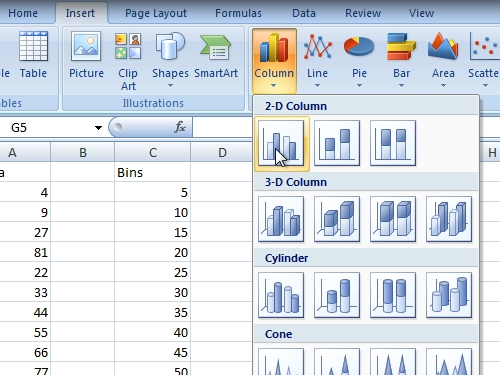Select the 3-D Clustered Column chart

pos(281,219)
